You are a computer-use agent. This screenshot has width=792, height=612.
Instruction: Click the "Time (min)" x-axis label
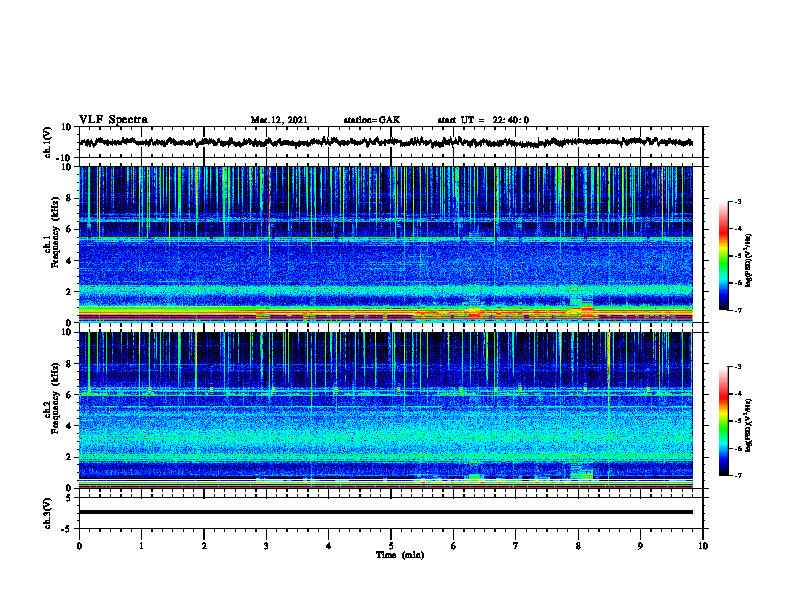pos(400,555)
